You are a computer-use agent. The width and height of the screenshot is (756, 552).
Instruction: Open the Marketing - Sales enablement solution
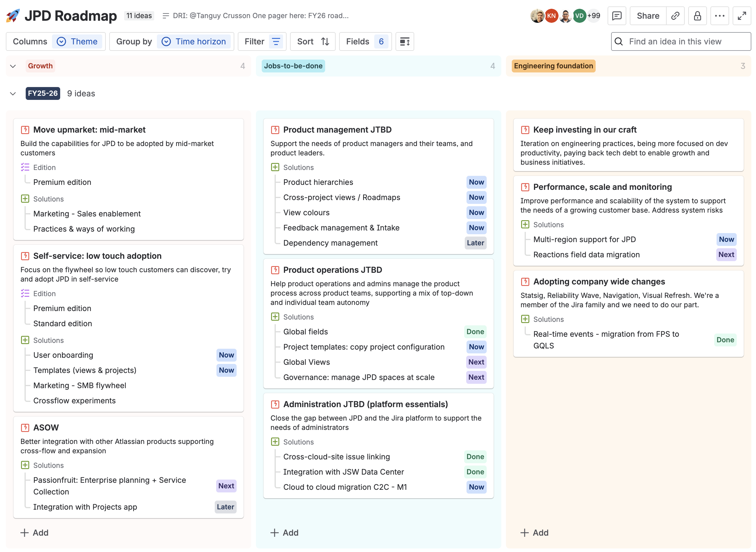coord(87,214)
